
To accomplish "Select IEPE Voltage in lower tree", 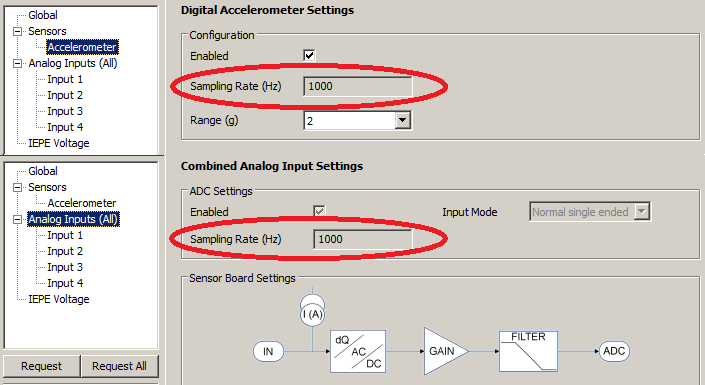I will (58, 299).
